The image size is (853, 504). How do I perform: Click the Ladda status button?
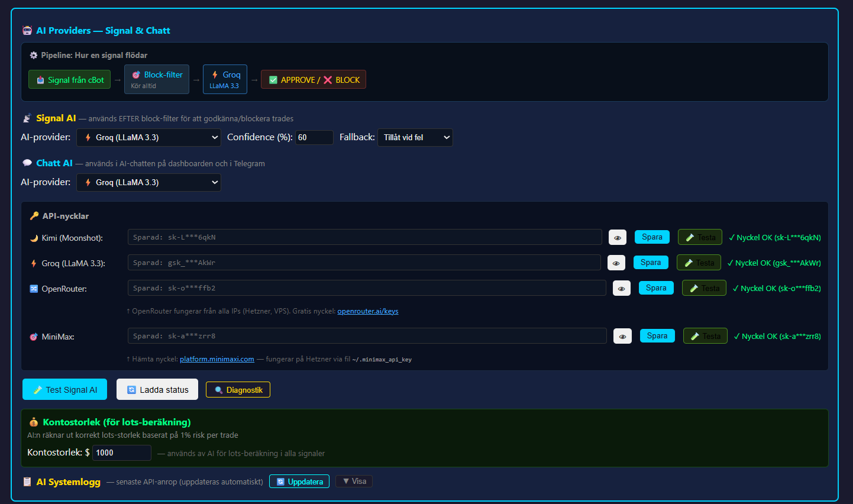pos(157,390)
